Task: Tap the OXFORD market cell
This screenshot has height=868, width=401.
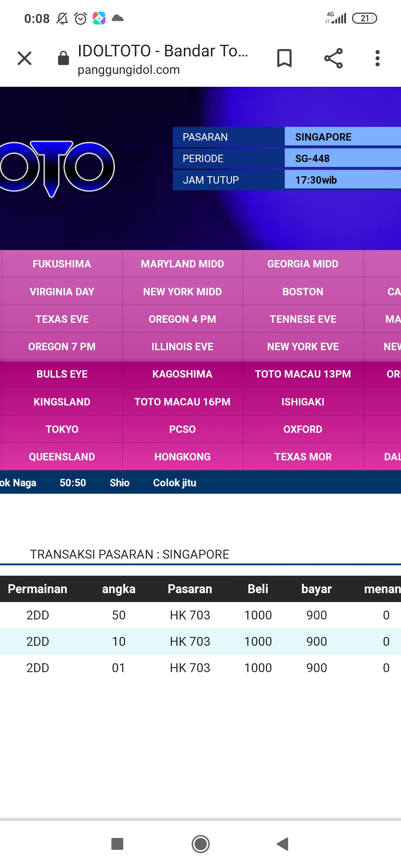Action: click(x=303, y=429)
